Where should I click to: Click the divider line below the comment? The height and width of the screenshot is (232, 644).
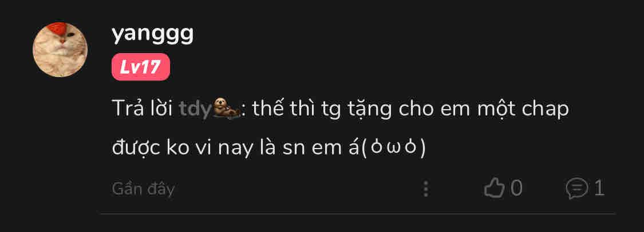pyautogui.click(x=358, y=214)
